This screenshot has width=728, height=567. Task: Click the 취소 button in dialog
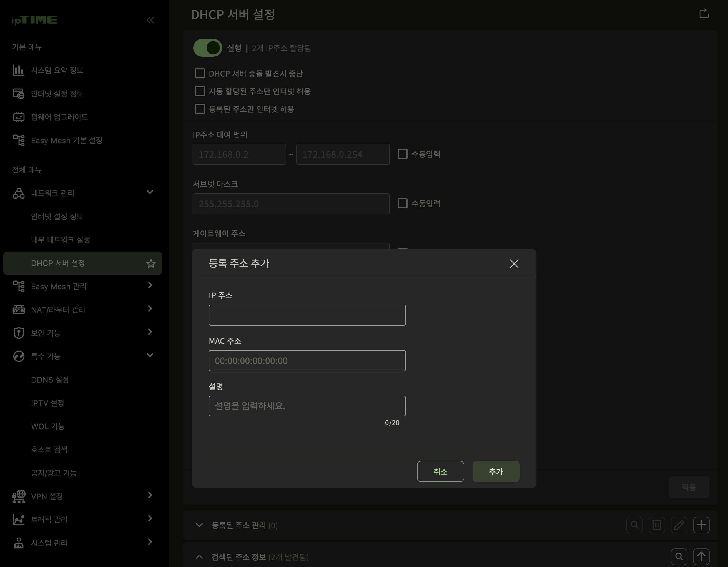440,471
